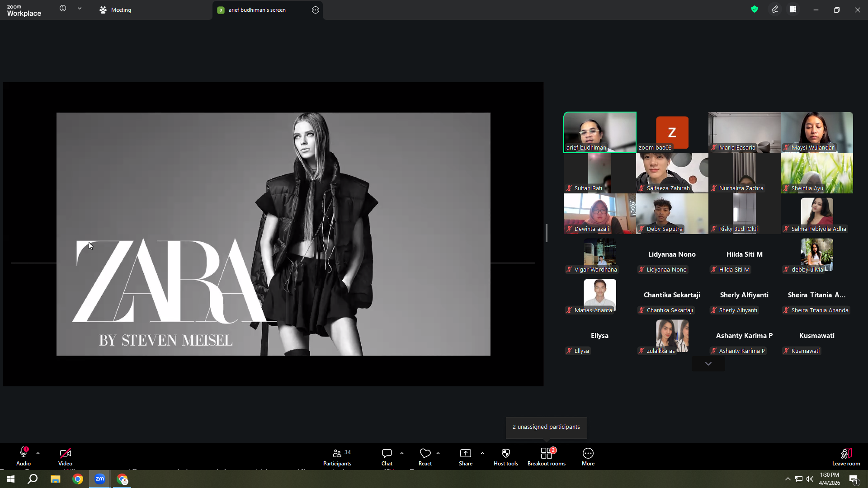Screen dimensions: 868x488
Task: Select Sheintia Ayu's video tile
Action: click(817, 173)
